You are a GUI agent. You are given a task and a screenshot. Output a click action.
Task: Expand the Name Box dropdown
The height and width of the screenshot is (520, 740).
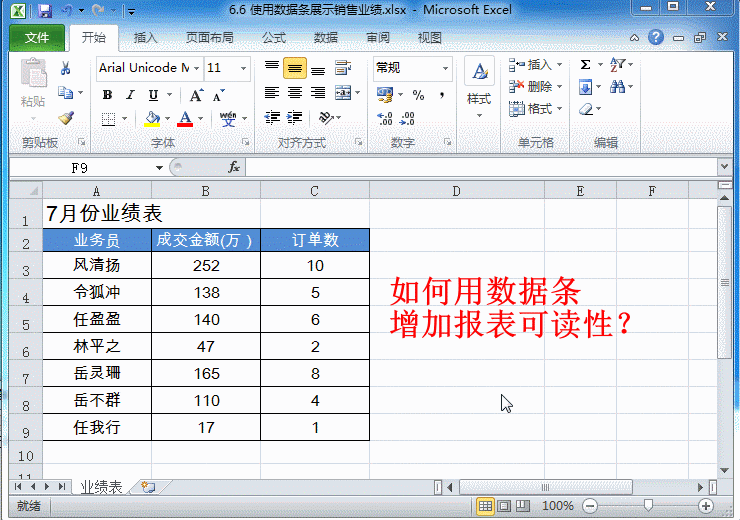pyautogui.click(x=160, y=168)
